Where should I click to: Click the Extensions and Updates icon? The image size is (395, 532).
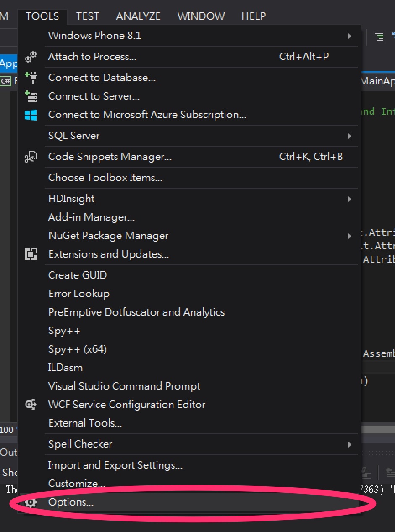31,254
